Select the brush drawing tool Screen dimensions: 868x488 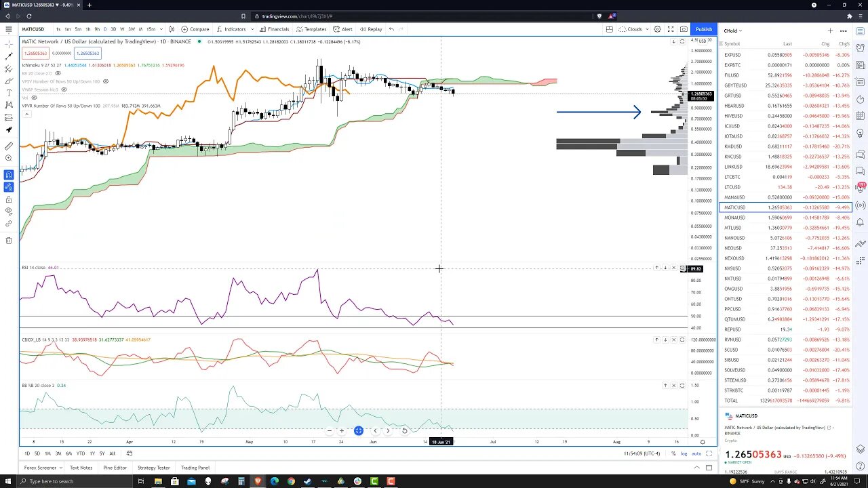[8, 81]
